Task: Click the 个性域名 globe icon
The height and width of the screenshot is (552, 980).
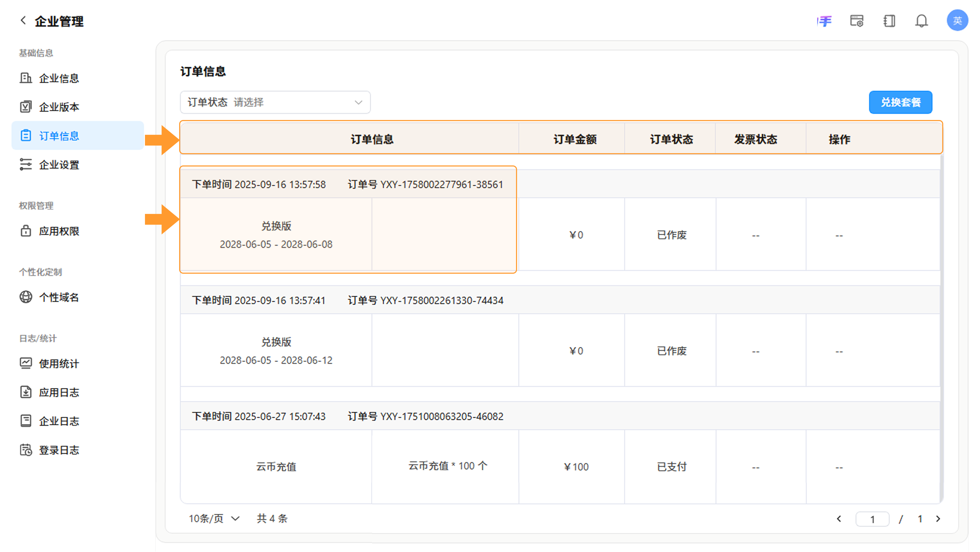Action: tap(26, 297)
